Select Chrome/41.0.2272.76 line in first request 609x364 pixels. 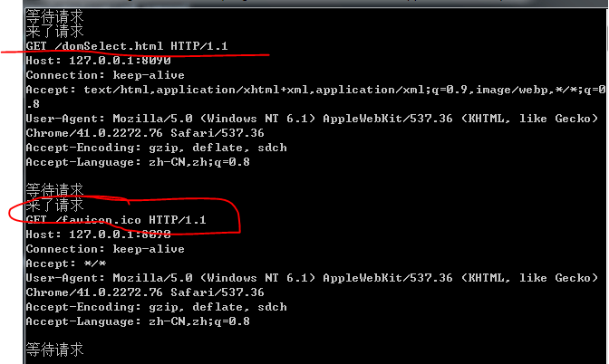coord(145,133)
